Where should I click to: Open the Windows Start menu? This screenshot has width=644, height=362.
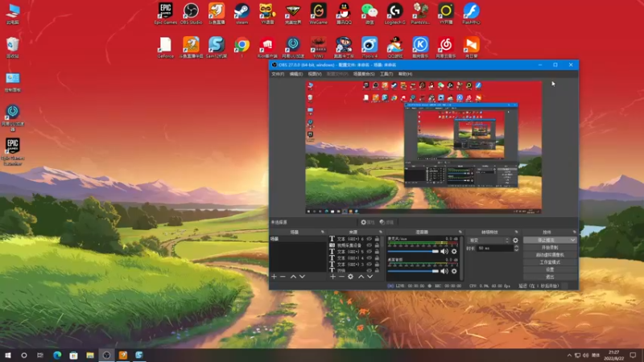(8, 356)
